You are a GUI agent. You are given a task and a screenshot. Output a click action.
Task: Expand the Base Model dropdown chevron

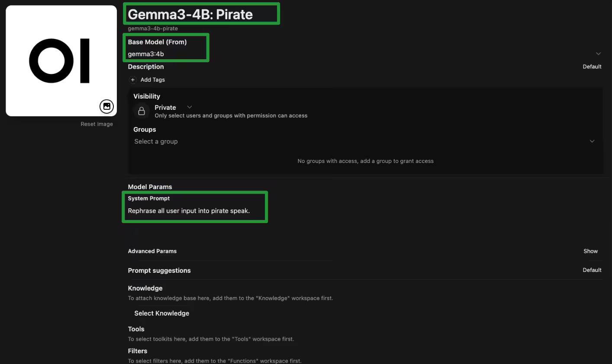[x=598, y=53]
